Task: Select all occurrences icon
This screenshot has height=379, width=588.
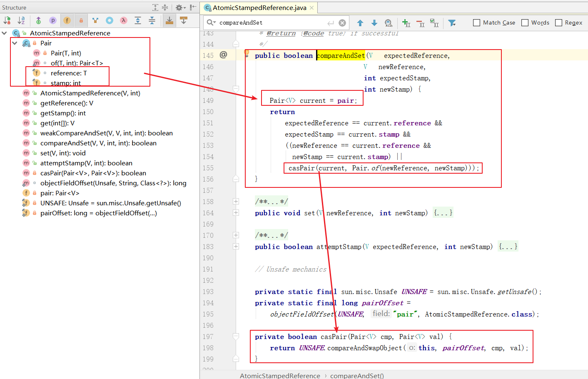Action: (x=434, y=23)
